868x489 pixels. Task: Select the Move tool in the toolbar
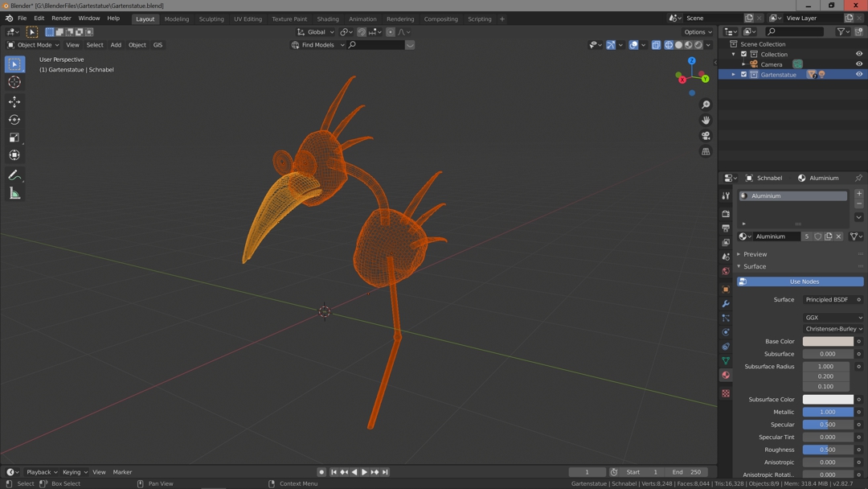[14, 101]
